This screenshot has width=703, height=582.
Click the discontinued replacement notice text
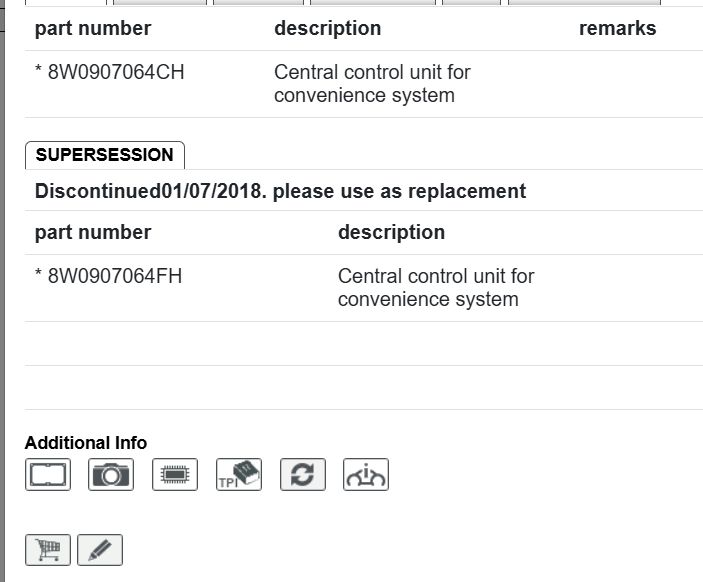(x=280, y=191)
